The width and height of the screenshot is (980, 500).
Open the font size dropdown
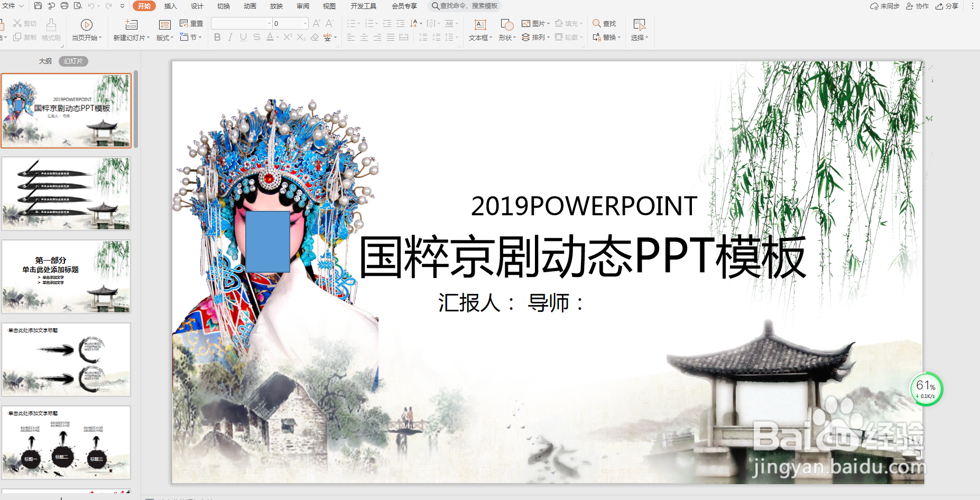click(305, 23)
